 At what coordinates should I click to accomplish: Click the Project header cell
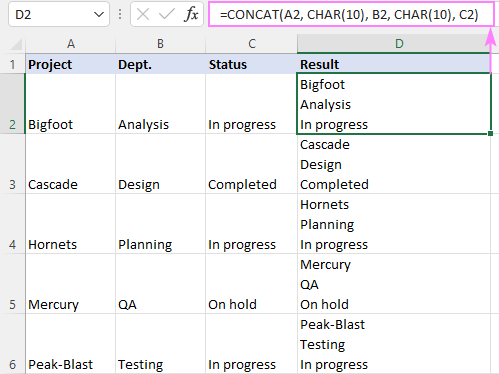[71, 64]
